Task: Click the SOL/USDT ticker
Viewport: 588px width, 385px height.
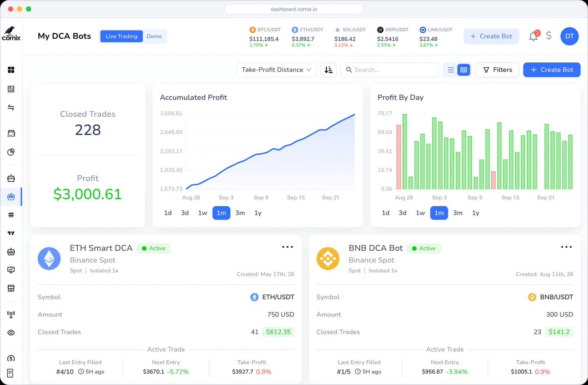Action: [350, 37]
